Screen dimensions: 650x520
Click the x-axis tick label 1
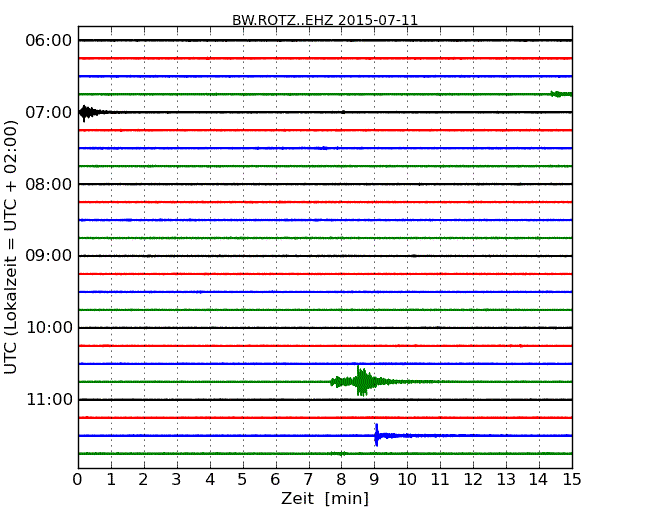pyautogui.click(x=111, y=480)
